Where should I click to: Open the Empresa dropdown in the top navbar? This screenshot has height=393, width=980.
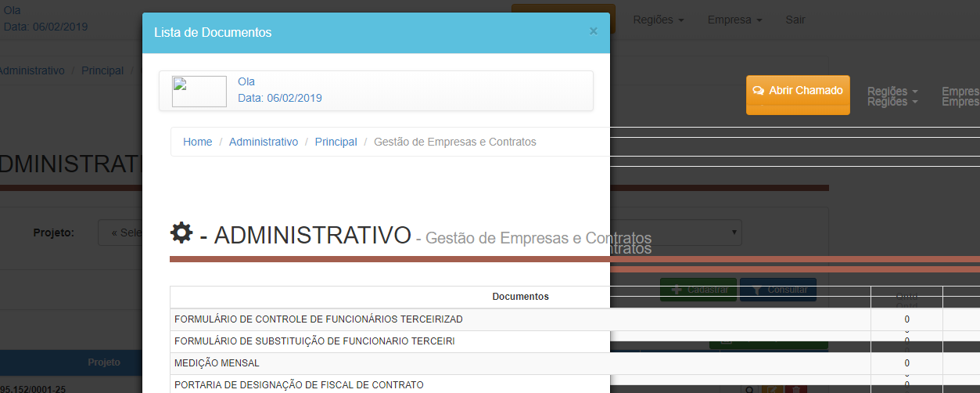point(734,20)
